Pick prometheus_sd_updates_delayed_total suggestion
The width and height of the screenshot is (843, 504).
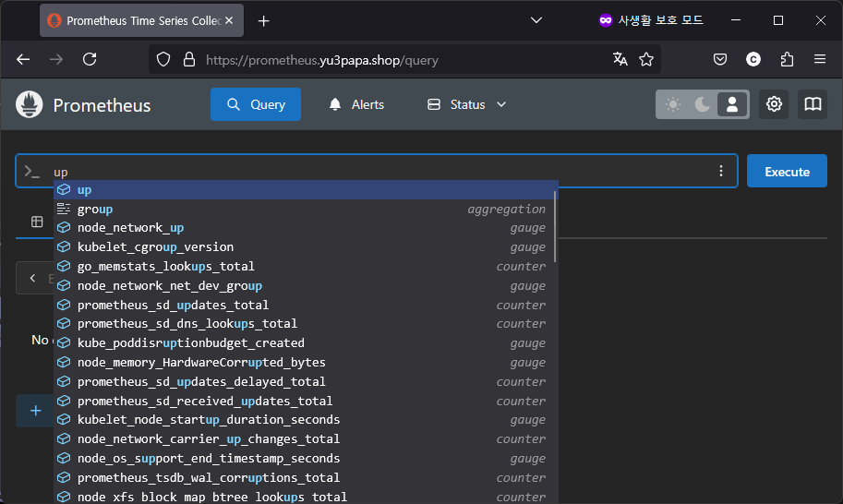pos(306,382)
